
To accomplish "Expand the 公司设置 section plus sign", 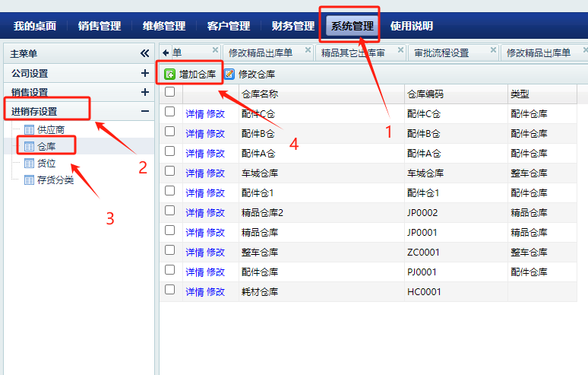I will pos(144,74).
